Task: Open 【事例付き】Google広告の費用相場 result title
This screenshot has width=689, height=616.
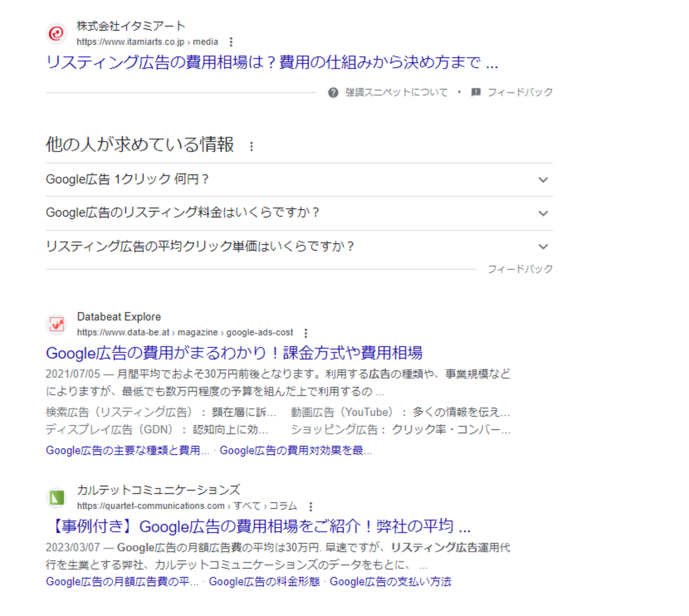Action: [260, 526]
